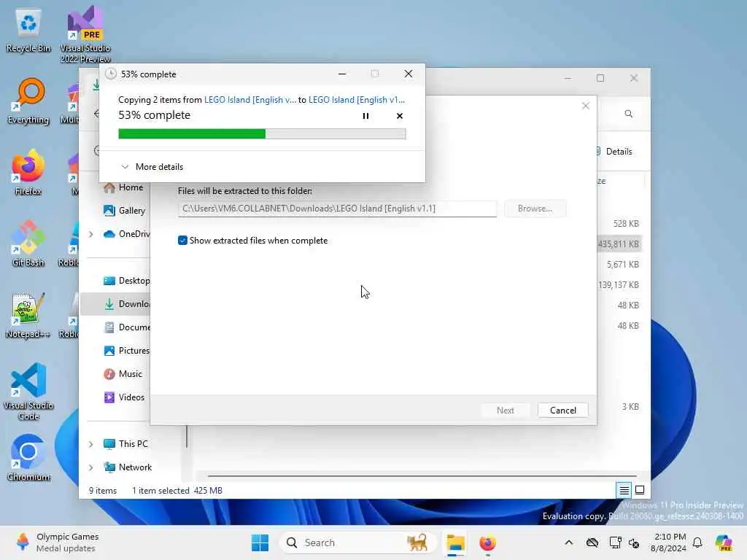Select Network in the sidebar
Screen dimensions: 747x560
pos(128,467)
